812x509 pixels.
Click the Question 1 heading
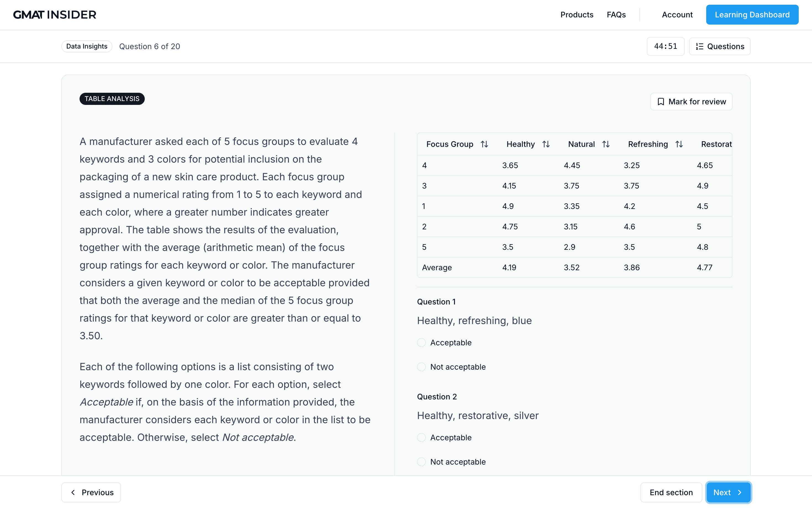[x=436, y=302]
